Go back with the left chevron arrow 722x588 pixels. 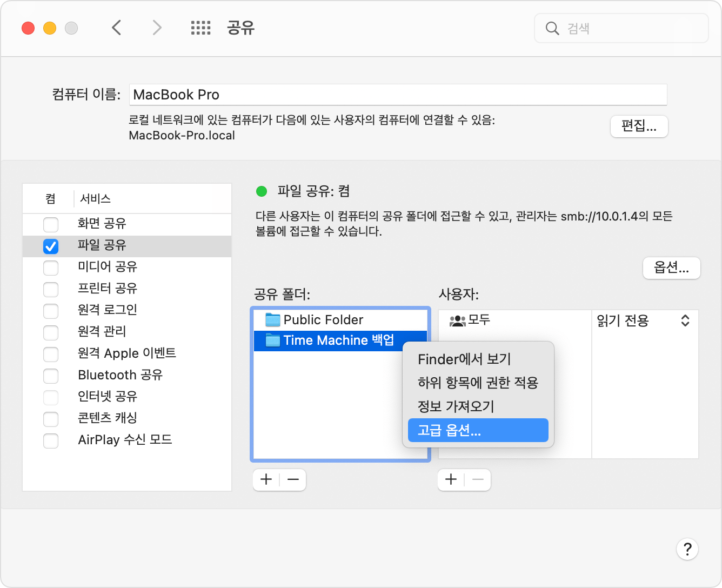click(x=116, y=28)
